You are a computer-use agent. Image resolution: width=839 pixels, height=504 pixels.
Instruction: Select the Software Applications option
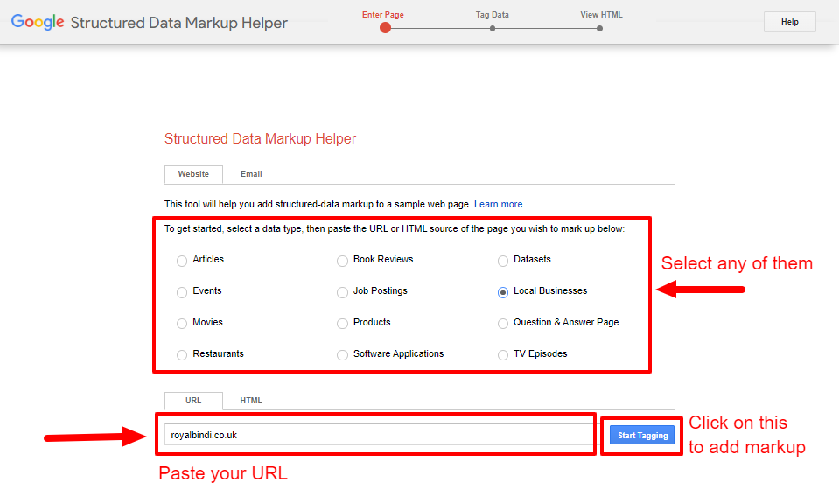pos(342,355)
